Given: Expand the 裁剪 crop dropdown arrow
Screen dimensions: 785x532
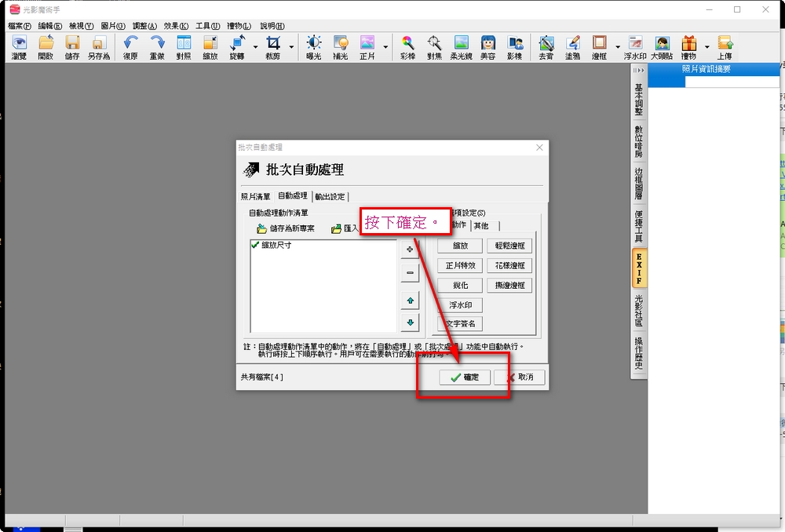Looking at the screenshot, I should [292, 47].
